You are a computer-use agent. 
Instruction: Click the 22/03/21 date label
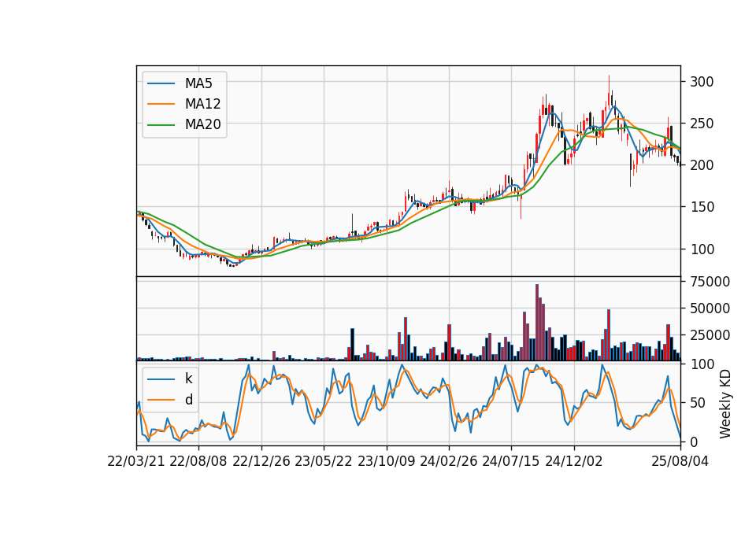coord(136,461)
